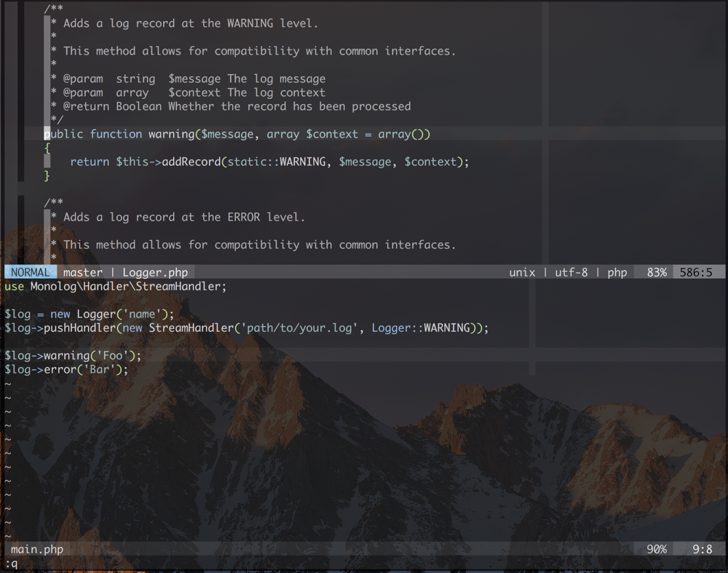Click the '@return Boolean' comment line
Image resolution: width=728 pixels, height=573 pixels.
click(231, 106)
